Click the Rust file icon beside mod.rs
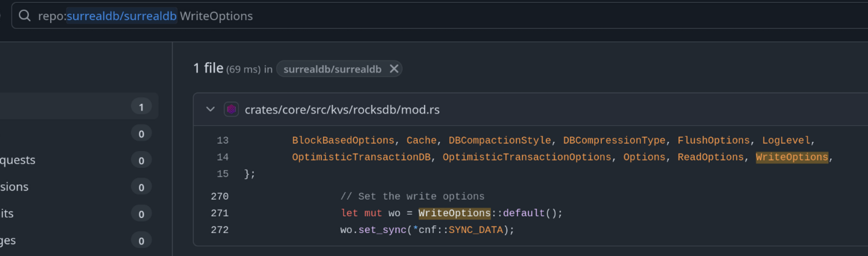The image size is (868, 256). [231, 109]
